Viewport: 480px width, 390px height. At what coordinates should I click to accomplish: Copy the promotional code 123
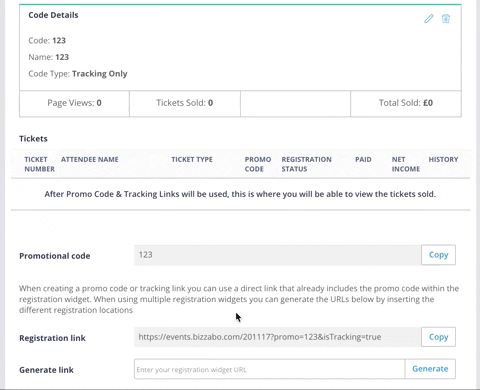(438, 255)
